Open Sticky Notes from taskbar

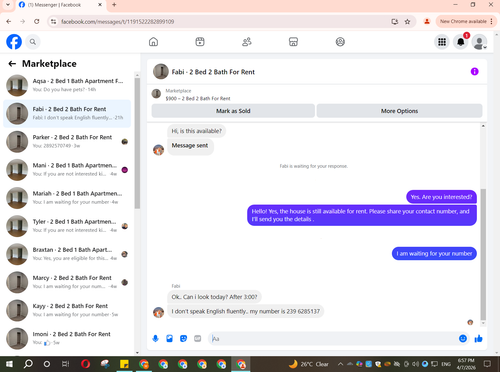pos(124,364)
